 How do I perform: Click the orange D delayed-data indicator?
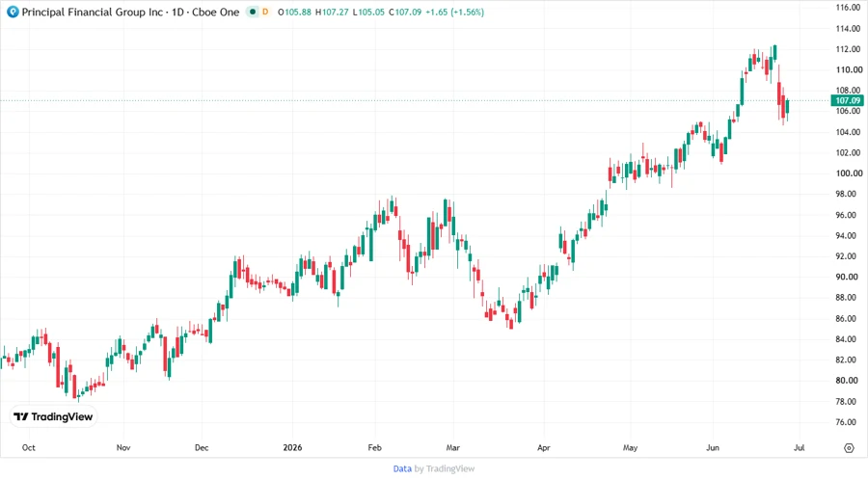tap(265, 12)
